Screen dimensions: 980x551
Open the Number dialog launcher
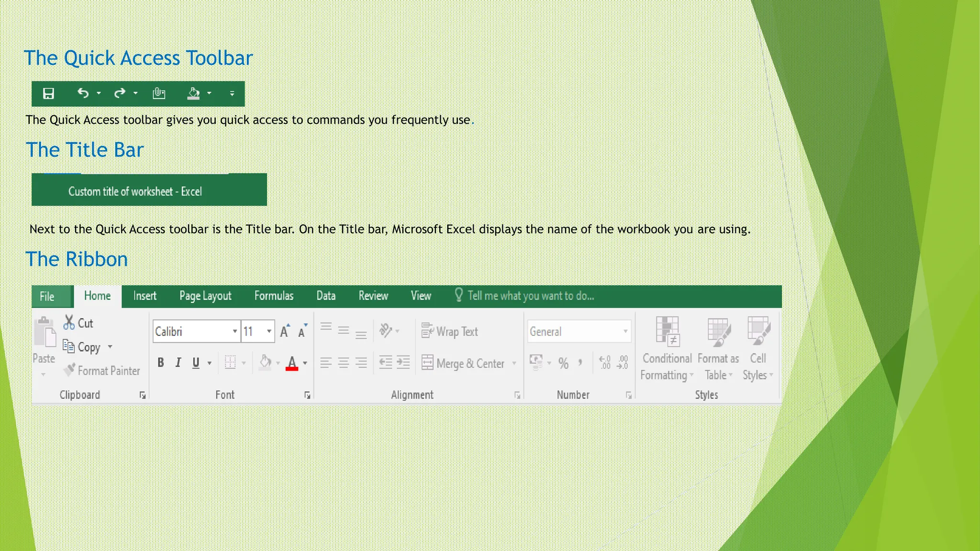click(629, 395)
